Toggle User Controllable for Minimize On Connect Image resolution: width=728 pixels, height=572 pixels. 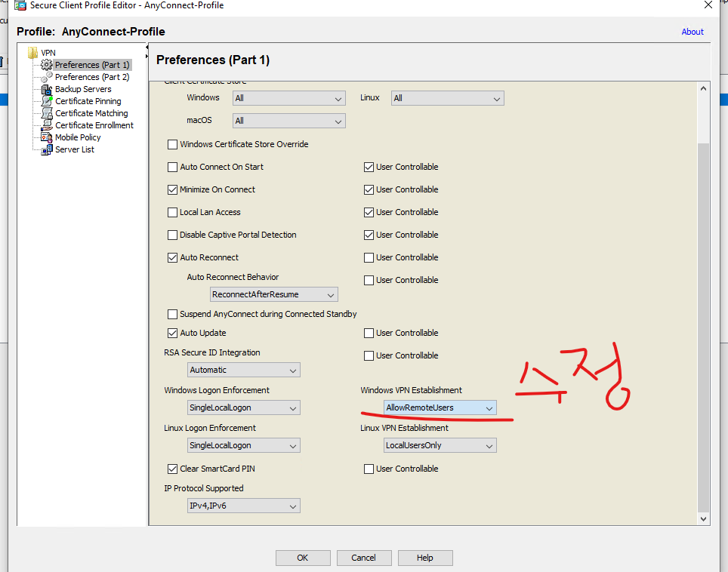369,189
